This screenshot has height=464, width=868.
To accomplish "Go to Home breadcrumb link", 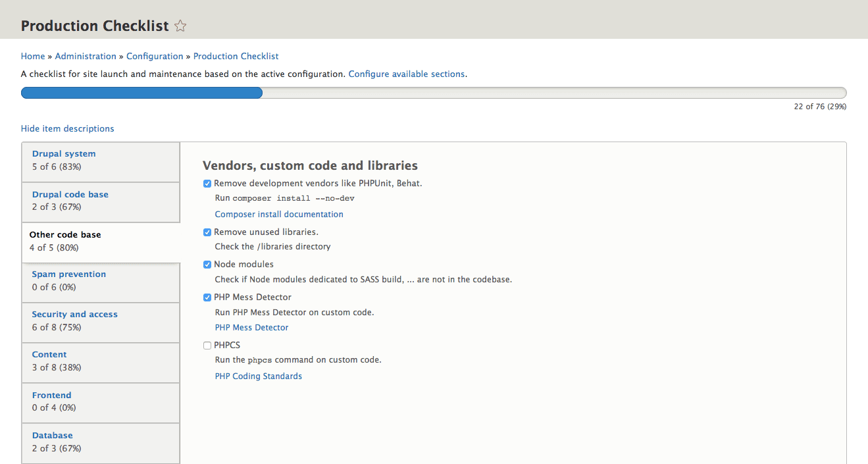I will tap(33, 57).
